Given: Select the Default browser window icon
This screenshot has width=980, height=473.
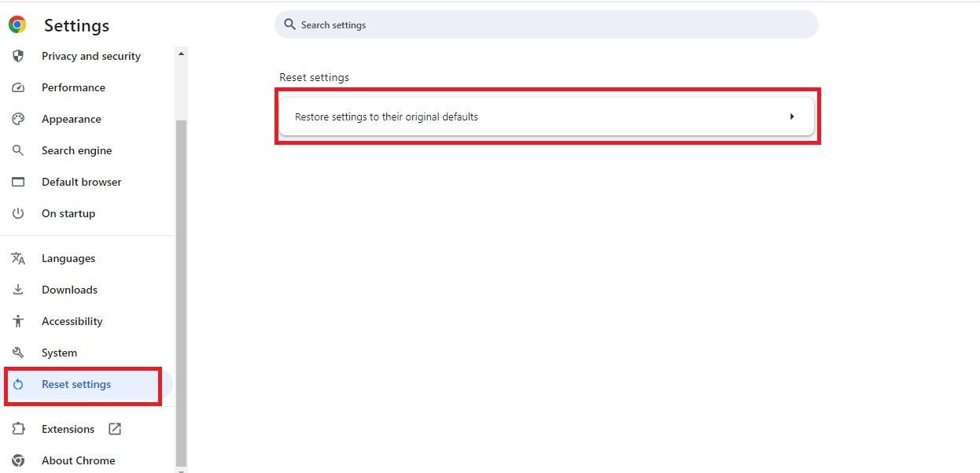Looking at the screenshot, I should [x=18, y=182].
